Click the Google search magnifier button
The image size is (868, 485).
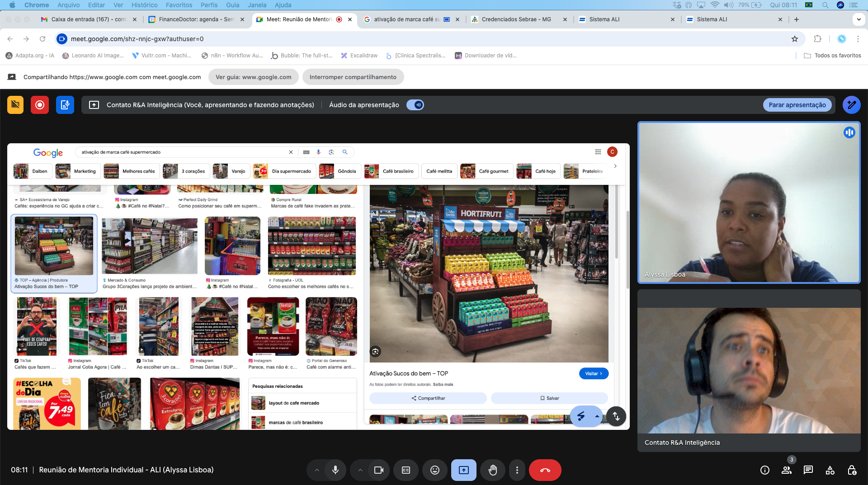(x=345, y=152)
